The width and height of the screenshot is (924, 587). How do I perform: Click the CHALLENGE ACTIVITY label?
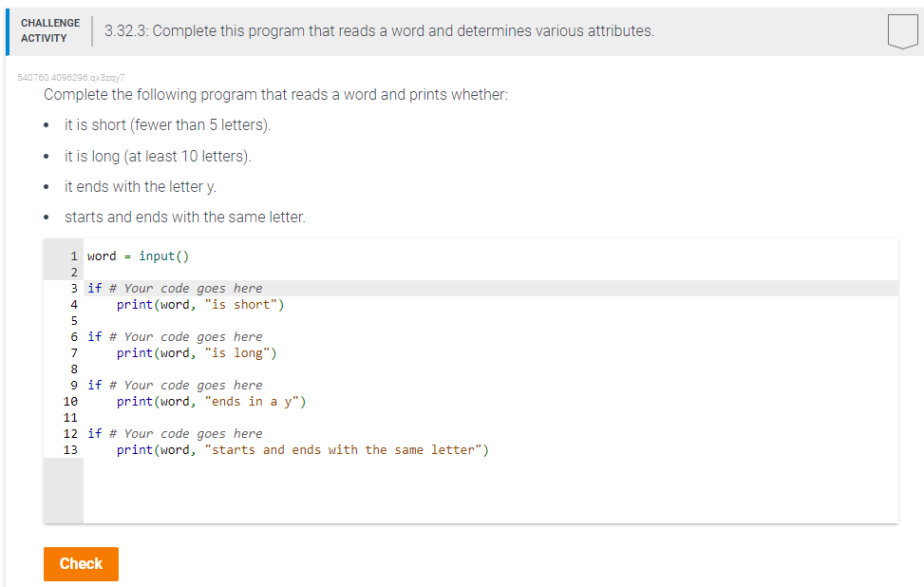tap(50, 29)
